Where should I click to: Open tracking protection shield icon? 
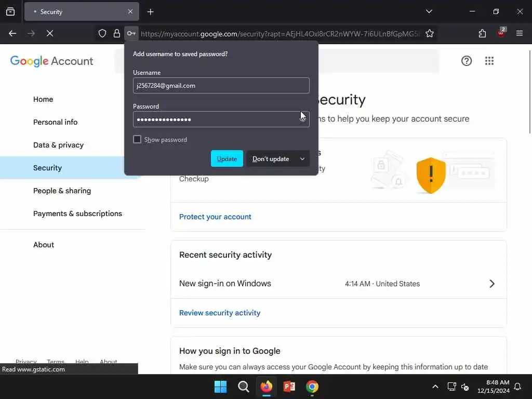102,33
